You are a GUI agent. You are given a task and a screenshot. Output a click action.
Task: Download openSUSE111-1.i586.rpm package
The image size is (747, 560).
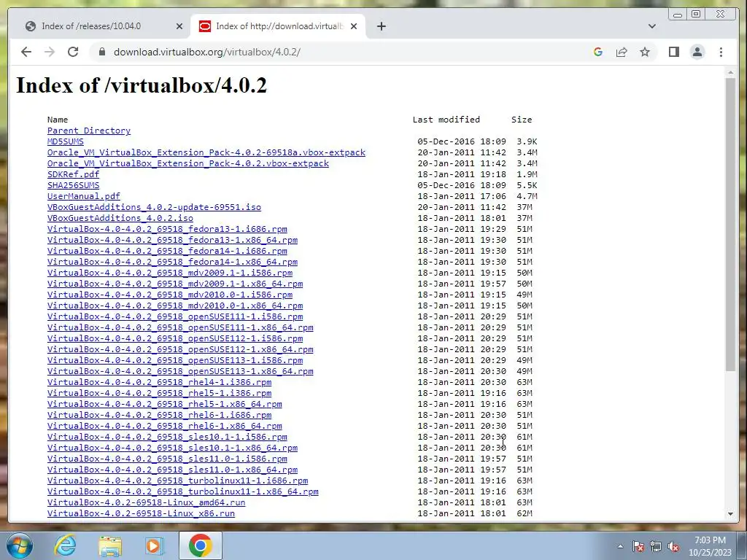[x=175, y=316]
